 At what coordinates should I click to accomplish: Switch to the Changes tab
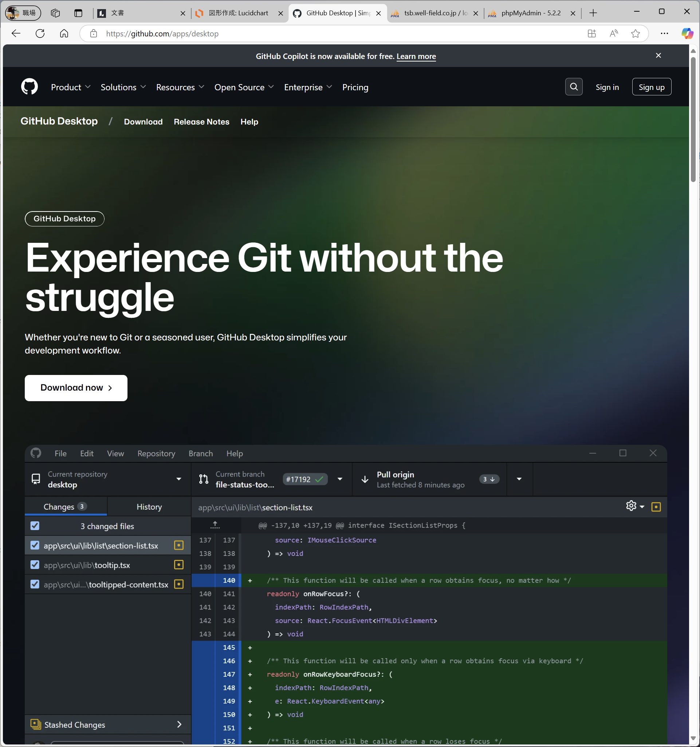coord(66,506)
